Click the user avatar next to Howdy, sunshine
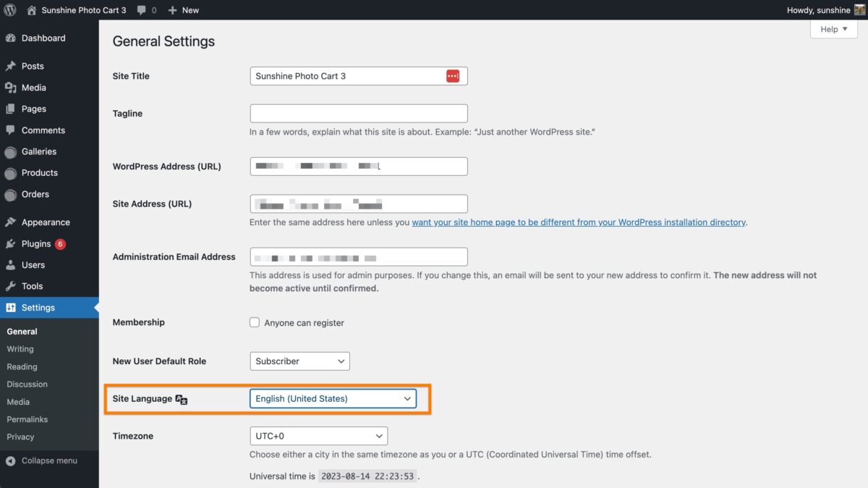Image resolution: width=868 pixels, height=488 pixels. [x=860, y=10]
